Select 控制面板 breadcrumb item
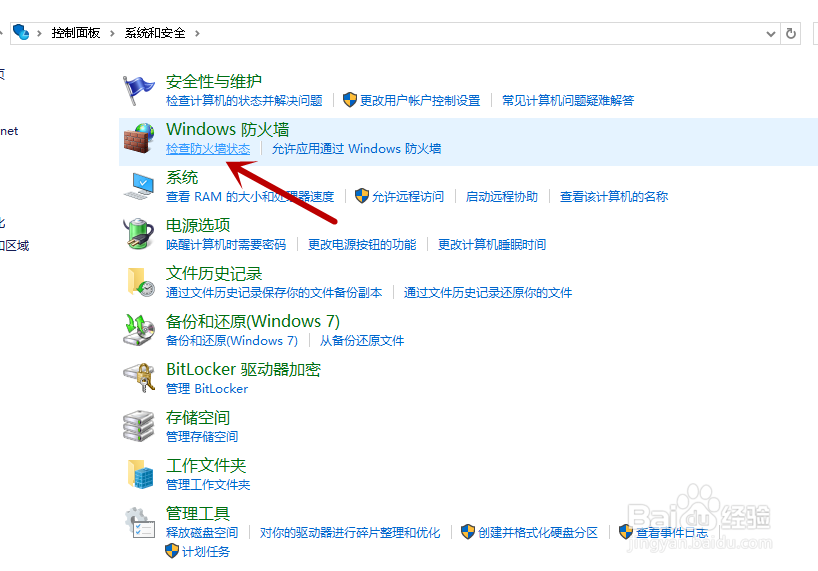Image resolution: width=818 pixels, height=571 pixels. pyautogui.click(x=76, y=33)
